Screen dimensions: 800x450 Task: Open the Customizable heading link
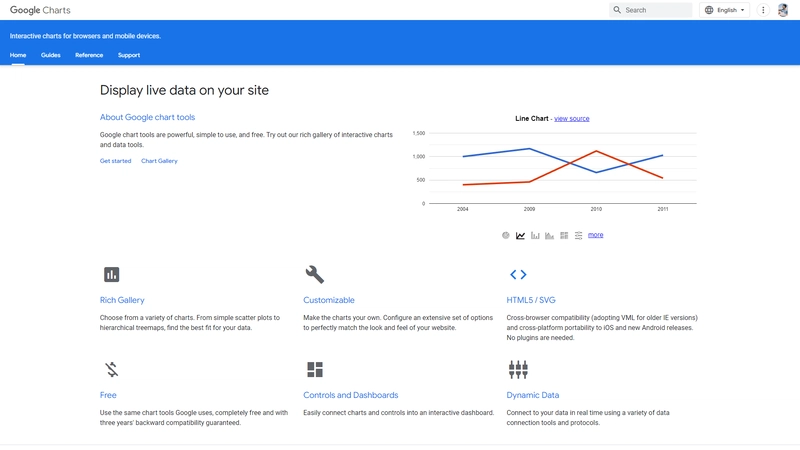click(x=329, y=300)
